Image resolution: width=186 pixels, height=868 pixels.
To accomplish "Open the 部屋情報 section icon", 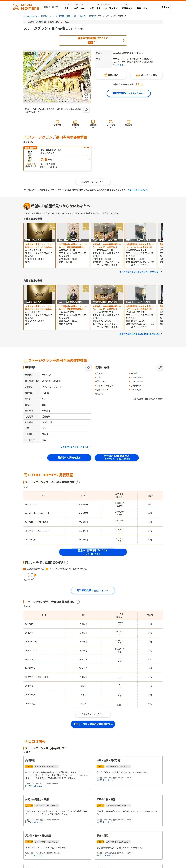I will tap(57, 123).
